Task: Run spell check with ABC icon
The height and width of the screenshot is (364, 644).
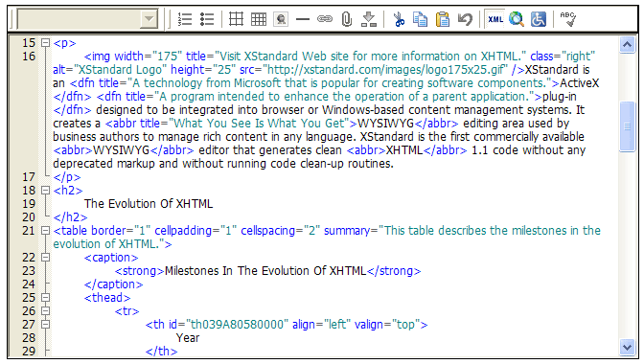Action: point(568,19)
